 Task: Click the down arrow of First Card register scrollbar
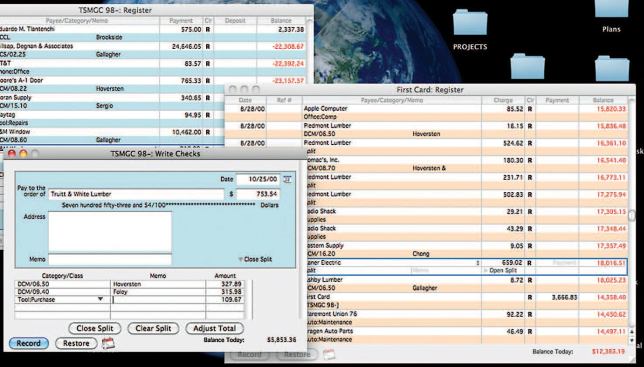pyautogui.click(x=631, y=340)
